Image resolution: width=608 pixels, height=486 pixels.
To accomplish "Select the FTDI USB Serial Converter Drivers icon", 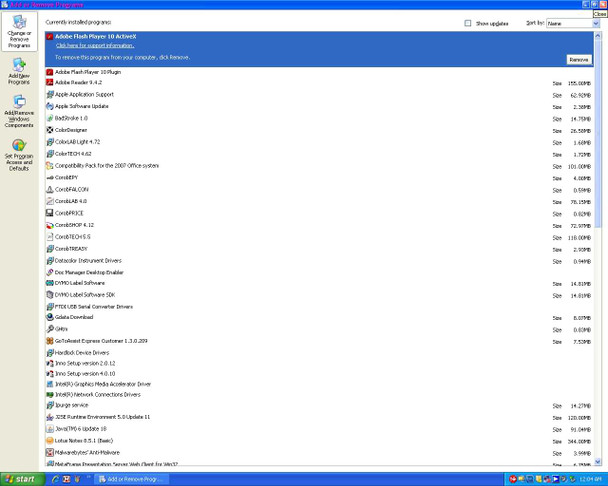I will 50,307.
